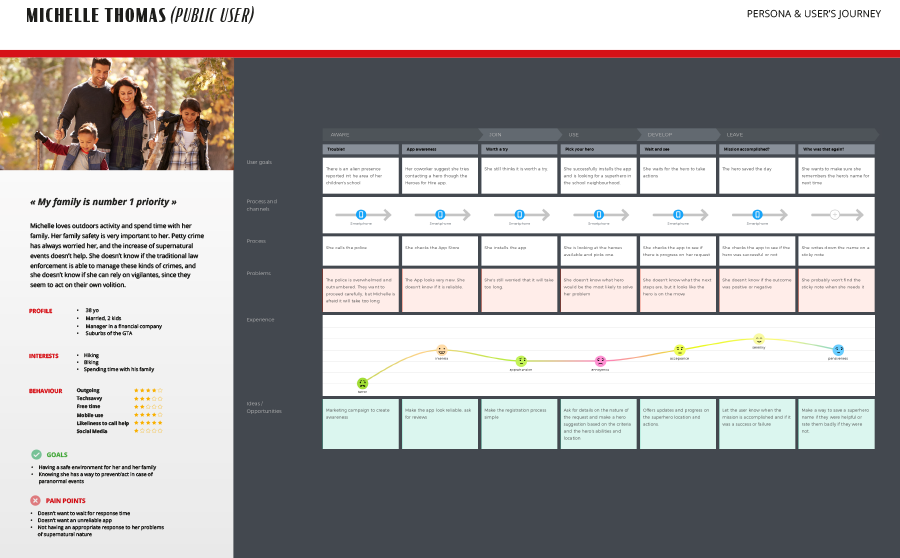Click the Make the registration process simple card
900x558 pixels.
[519, 424]
